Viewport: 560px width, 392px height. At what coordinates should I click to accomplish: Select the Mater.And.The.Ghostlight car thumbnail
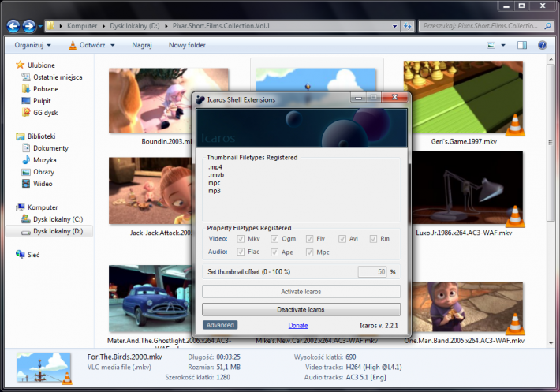[x=151, y=298]
